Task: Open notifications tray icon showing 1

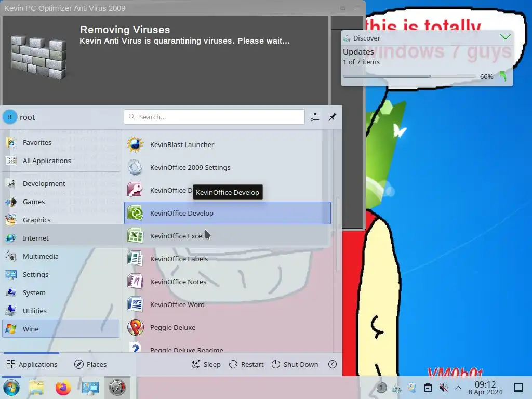Action: 381,387
